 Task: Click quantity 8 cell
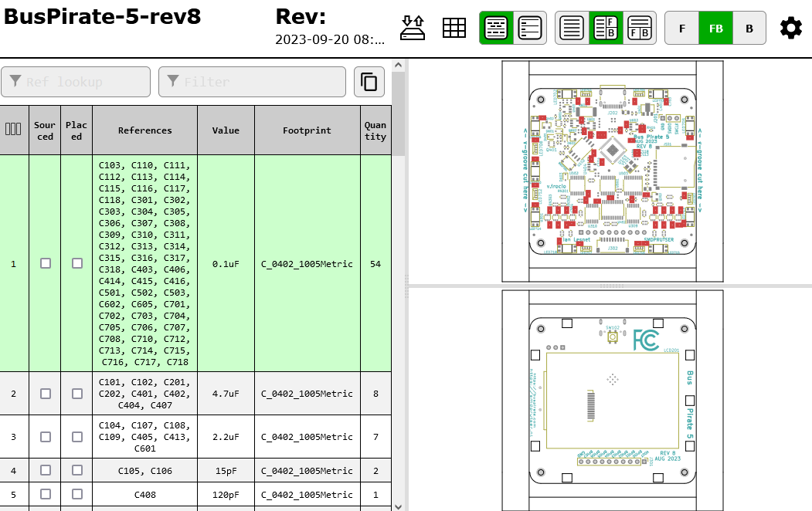(375, 394)
